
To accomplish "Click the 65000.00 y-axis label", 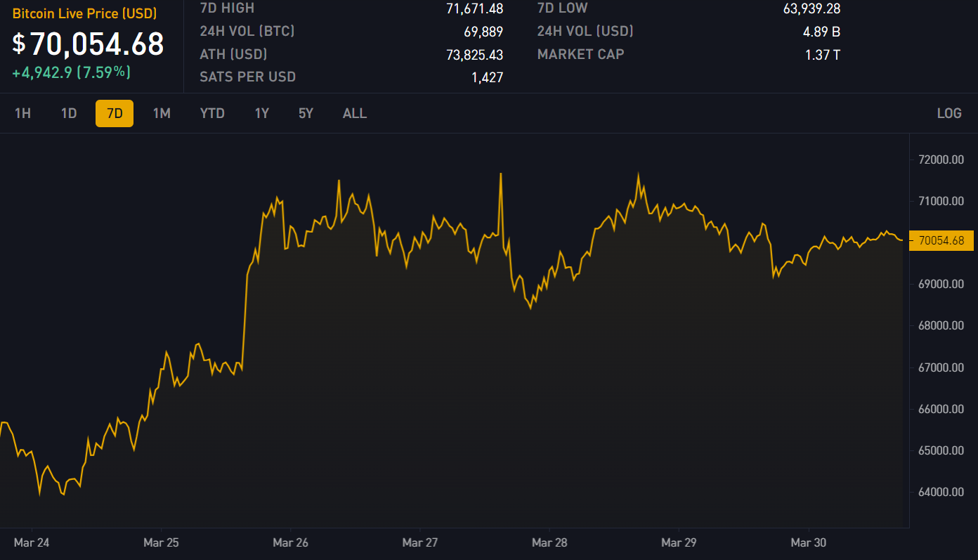I will (x=940, y=450).
